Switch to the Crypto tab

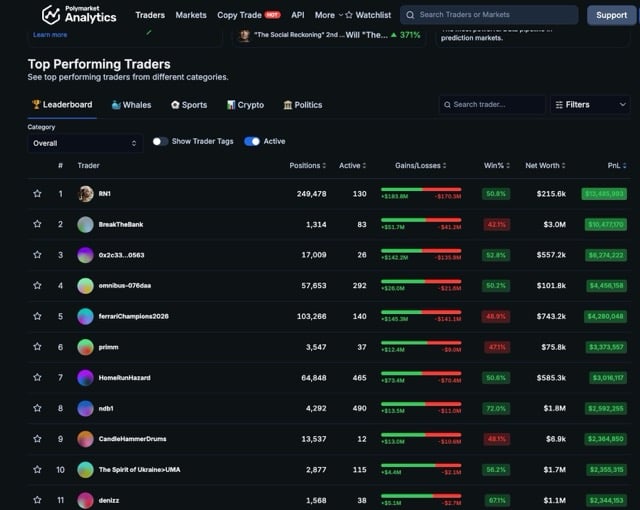point(245,105)
